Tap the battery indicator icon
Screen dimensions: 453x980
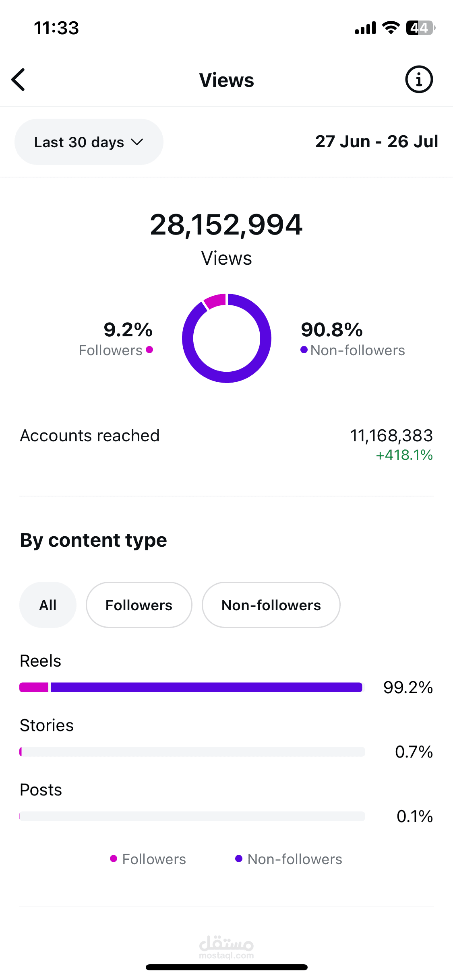421,28
